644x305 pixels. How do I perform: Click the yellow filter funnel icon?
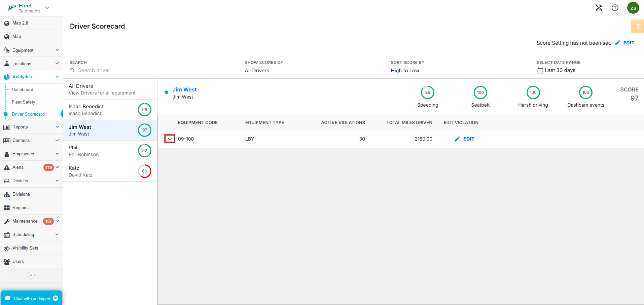(x=638, y=26)
